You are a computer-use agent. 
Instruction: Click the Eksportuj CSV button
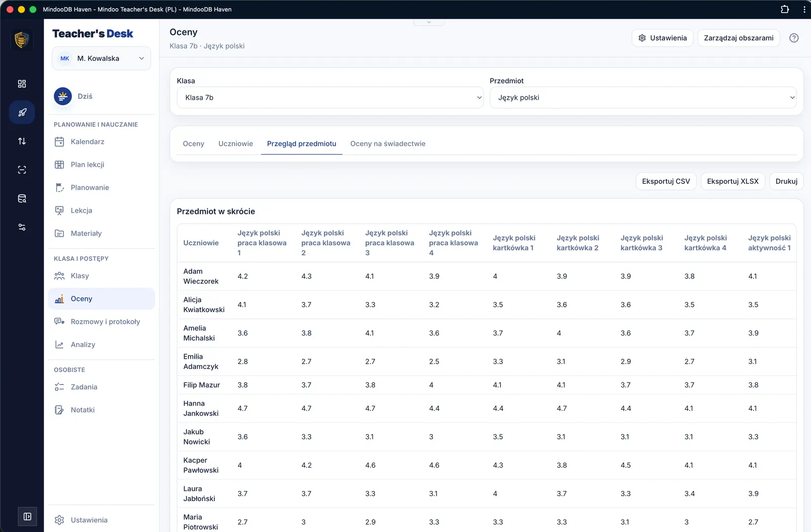pos(666,181)
